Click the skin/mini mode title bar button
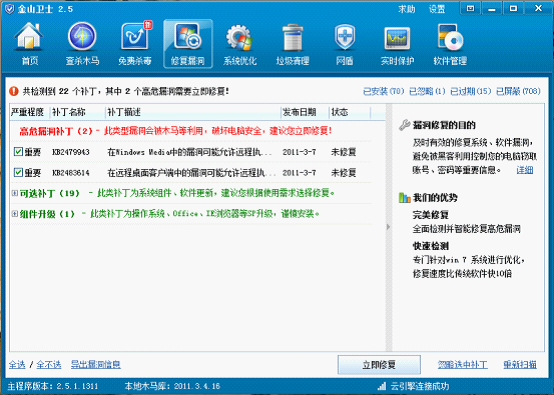 tap(470, 8)
